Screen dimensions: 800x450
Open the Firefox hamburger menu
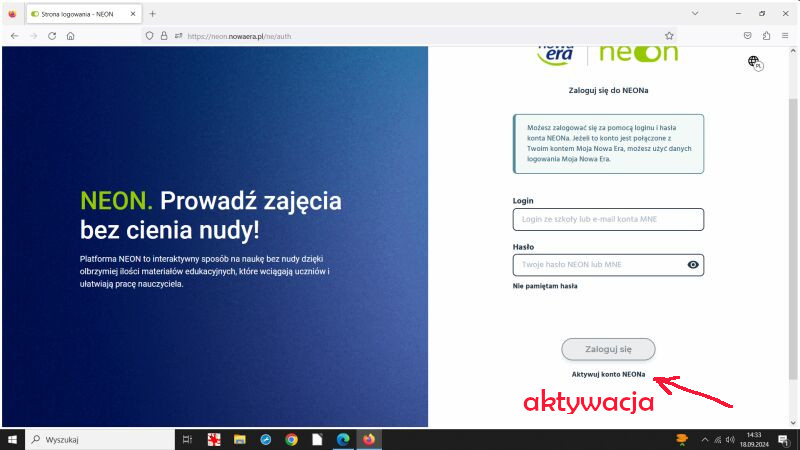(x=785, y=36)
